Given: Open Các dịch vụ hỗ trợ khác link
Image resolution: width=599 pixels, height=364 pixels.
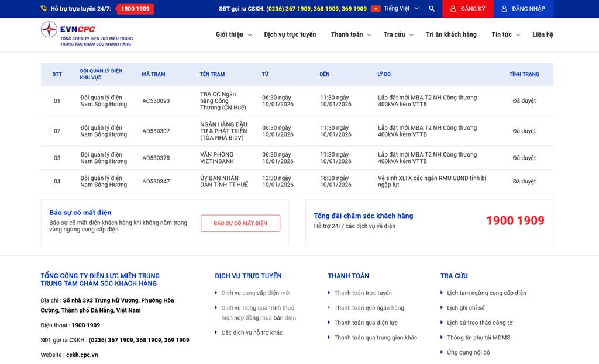Looking at the screenshot, I should [252, 332].
